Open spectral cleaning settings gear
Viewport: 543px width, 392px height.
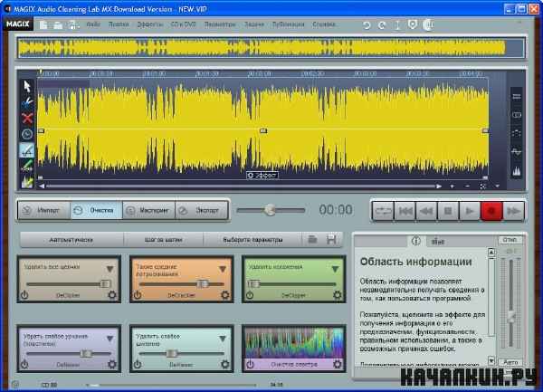click(337, 364)
